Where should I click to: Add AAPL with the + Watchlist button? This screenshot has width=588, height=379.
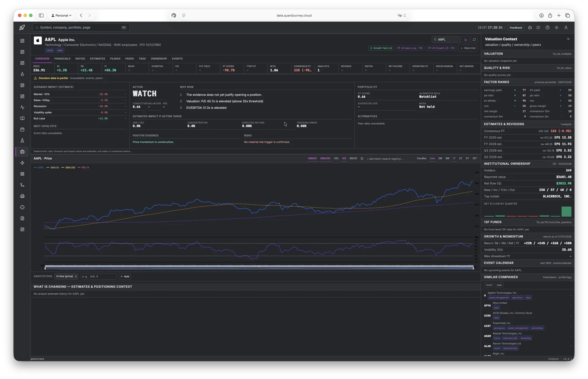(468, 48)
